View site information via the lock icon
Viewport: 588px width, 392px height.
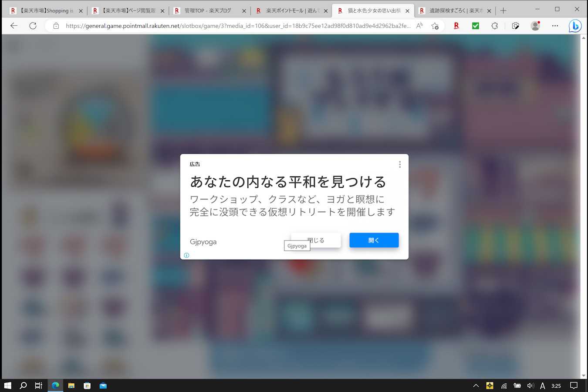[x=56, y=26]
